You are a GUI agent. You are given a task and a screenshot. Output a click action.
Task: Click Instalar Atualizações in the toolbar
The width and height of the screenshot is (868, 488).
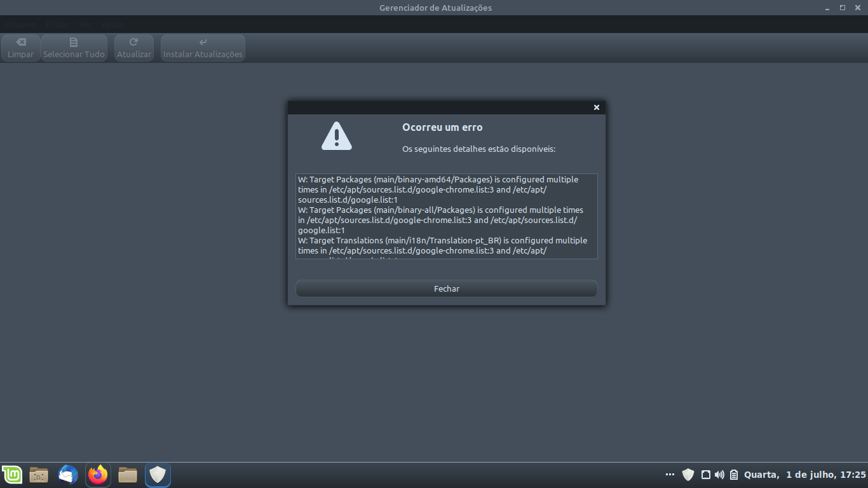tap(203, 48)
